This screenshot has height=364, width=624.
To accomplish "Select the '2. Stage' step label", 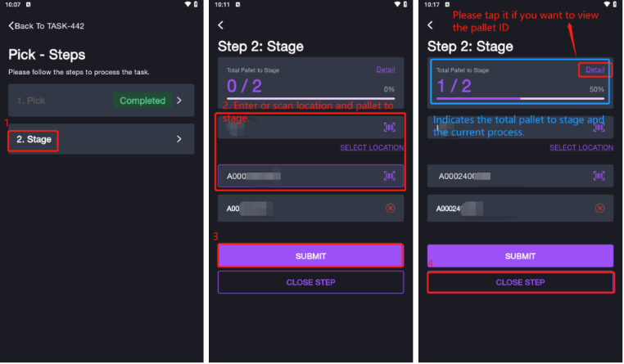I will pyautogui.click(x=34, y=140).
